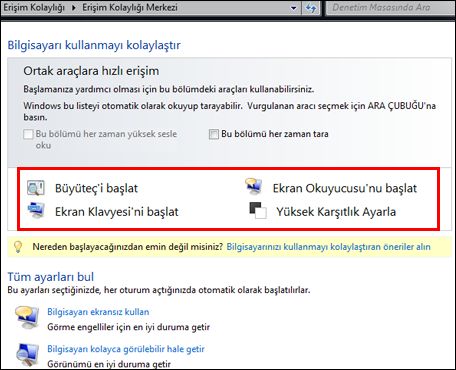Start Büyüteç'i başlat
This screenshot has width=456, height=370.
click(x=96, y=188)
